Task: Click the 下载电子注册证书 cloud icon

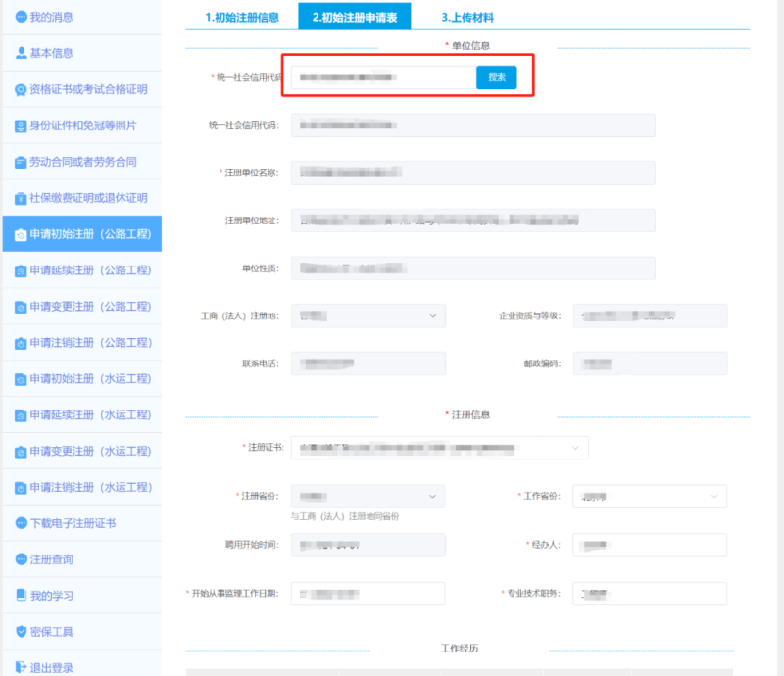Action: [21, 523]
